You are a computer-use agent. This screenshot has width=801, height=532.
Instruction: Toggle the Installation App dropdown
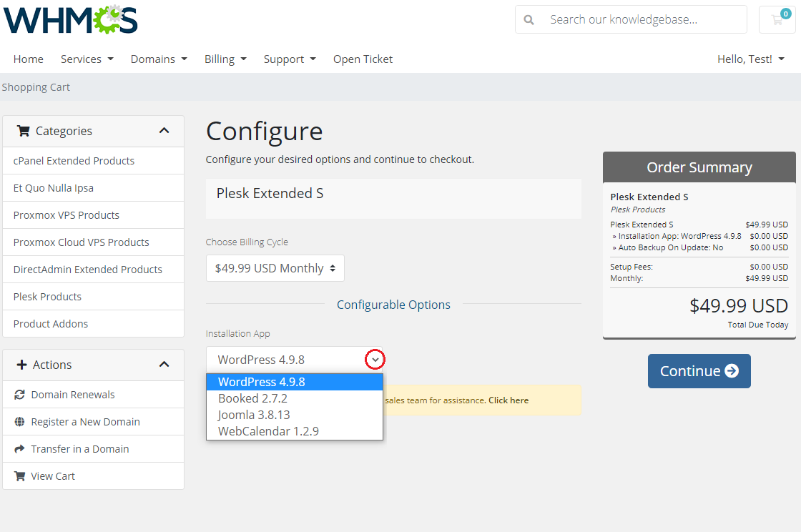[x=375, y=360]
